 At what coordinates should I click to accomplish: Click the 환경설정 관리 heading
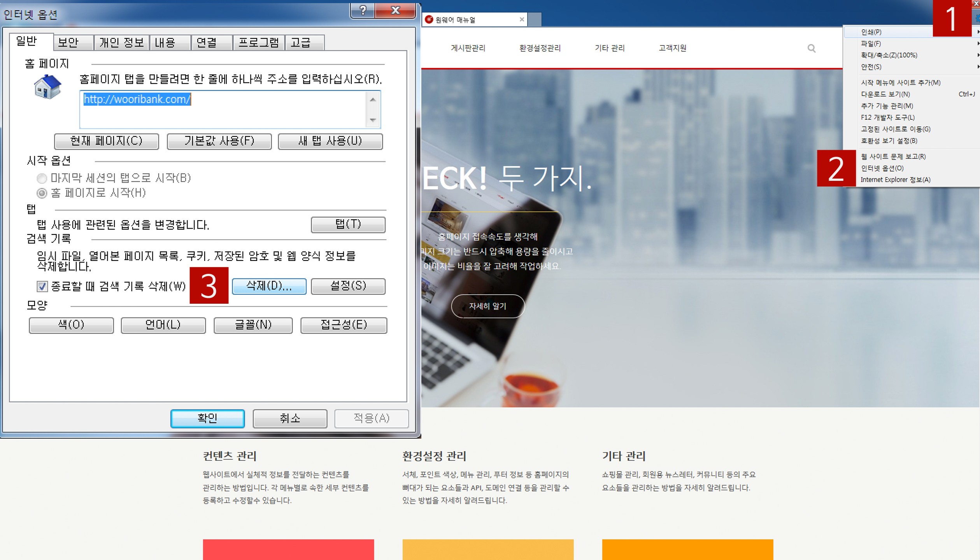coord(434,456)
